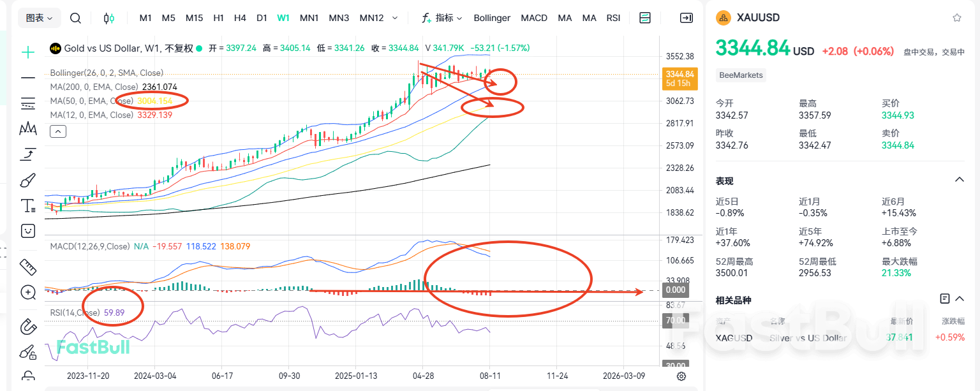Image resolution: width=980 pixels, height=391 pixels.
Task: Open the 指标 indicators dropdown
Action: click(x=442, y=18)
